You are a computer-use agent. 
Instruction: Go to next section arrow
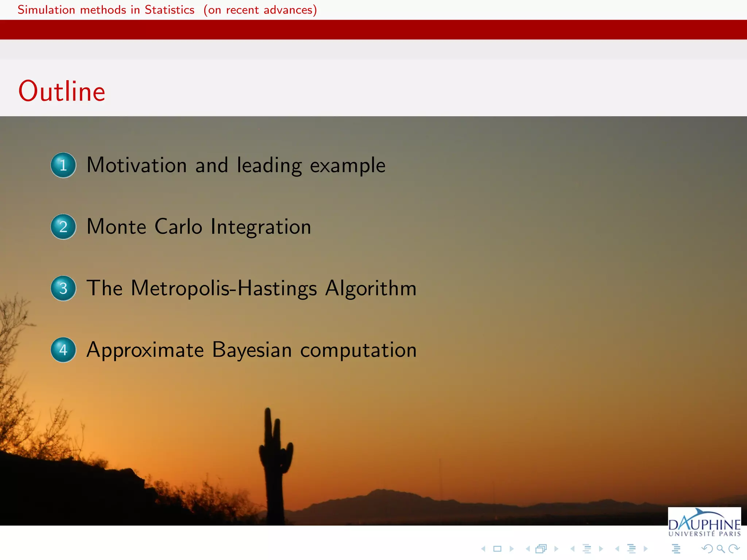[646, 549]
